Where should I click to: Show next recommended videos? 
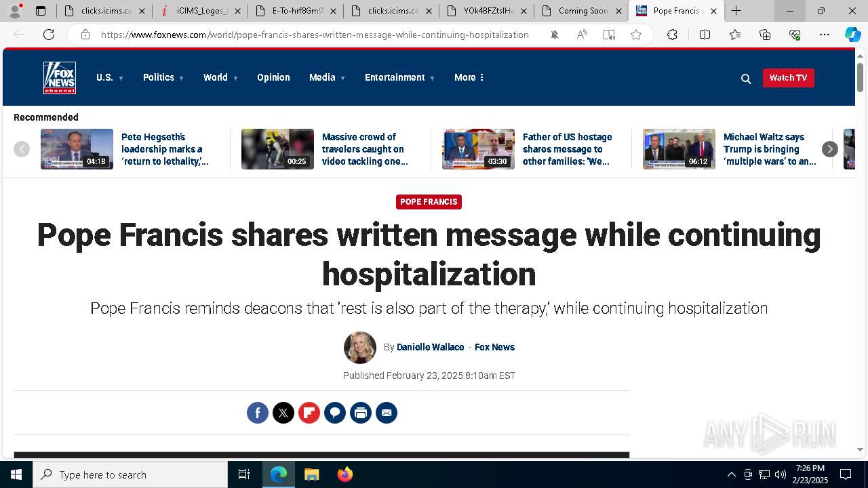[x=830, y=149]
